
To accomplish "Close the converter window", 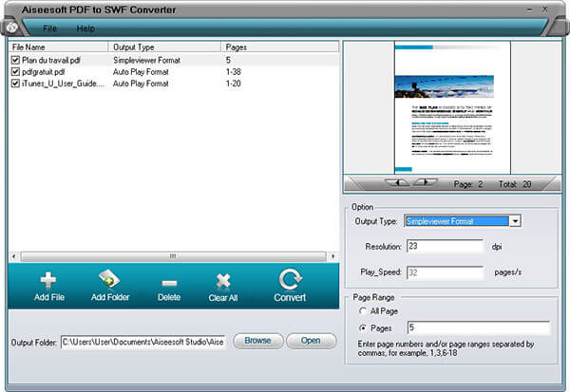I will point(544,9).
